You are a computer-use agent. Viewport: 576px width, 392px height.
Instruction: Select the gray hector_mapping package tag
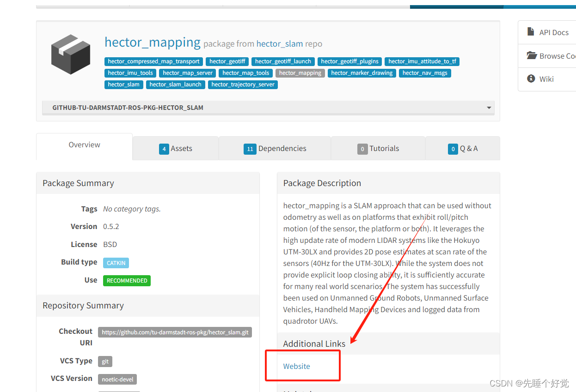coord(300,73)
